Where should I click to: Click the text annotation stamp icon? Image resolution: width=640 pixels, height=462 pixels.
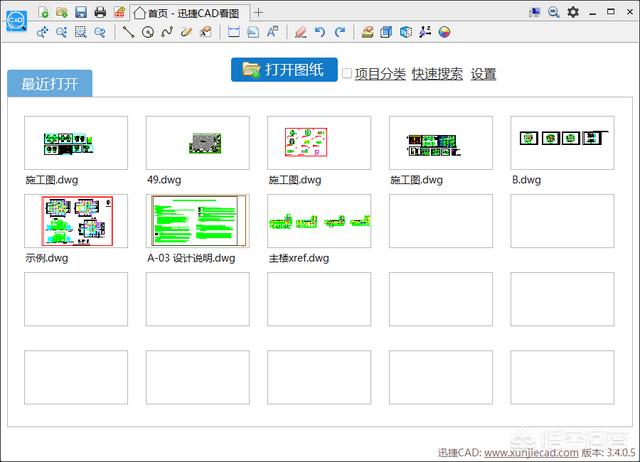pos(205,32)
